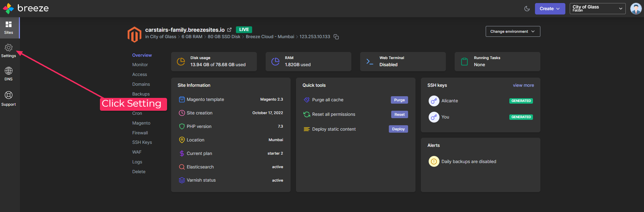Click the Location pin icon
This screenshot has height=212, width=644.
click(182, 140)
